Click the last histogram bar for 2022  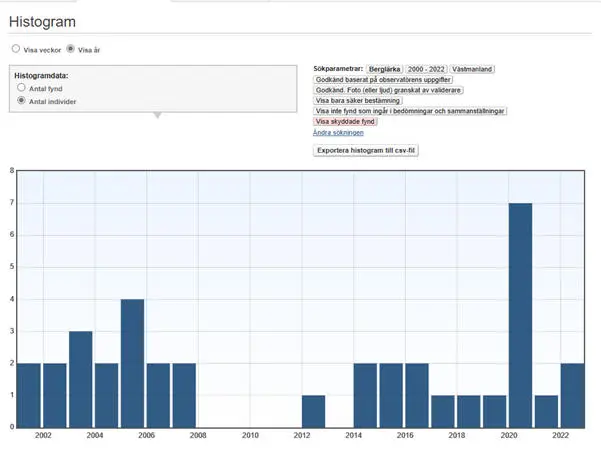pos(572,395)
